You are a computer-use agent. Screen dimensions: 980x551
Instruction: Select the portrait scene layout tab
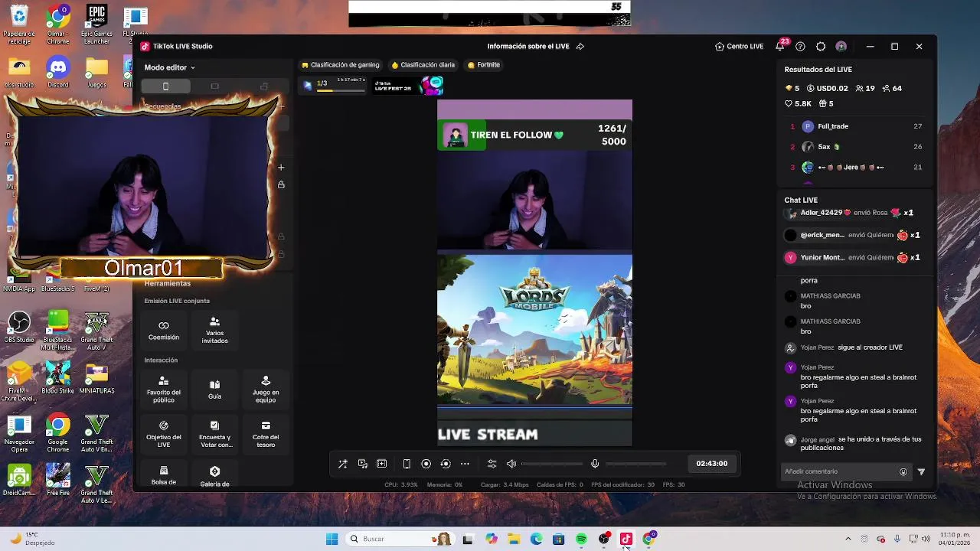[x=165, y=86]
